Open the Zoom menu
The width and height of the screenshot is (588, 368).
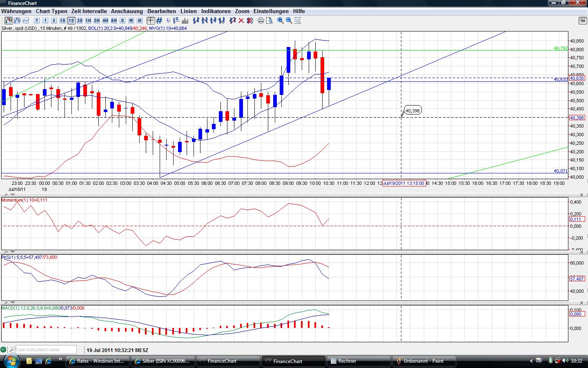242,11
